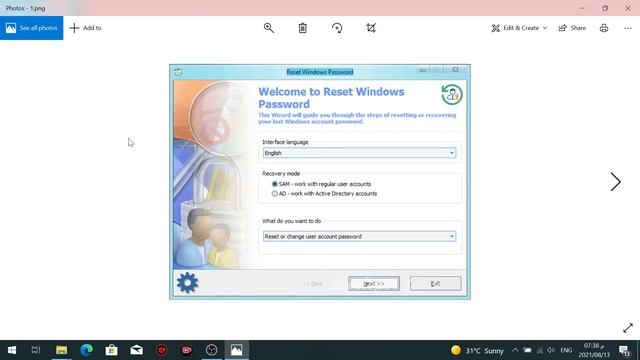Screen dimensions: 640x360
Task: Open the Add to option
Action: point(86,28)
